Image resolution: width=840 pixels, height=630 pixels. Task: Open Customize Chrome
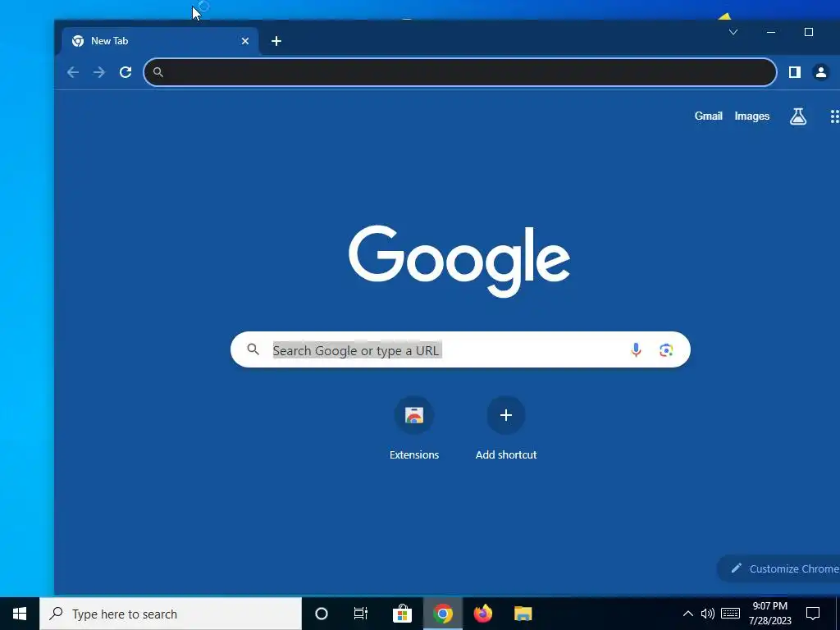click(778, 568)
